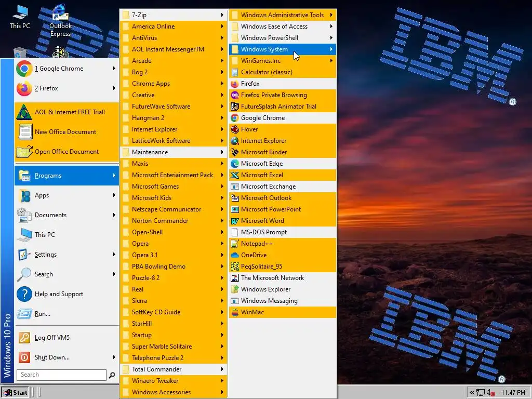The image size is (532, 399).
Task: Select Windows System folder
Action: point(283,49)
